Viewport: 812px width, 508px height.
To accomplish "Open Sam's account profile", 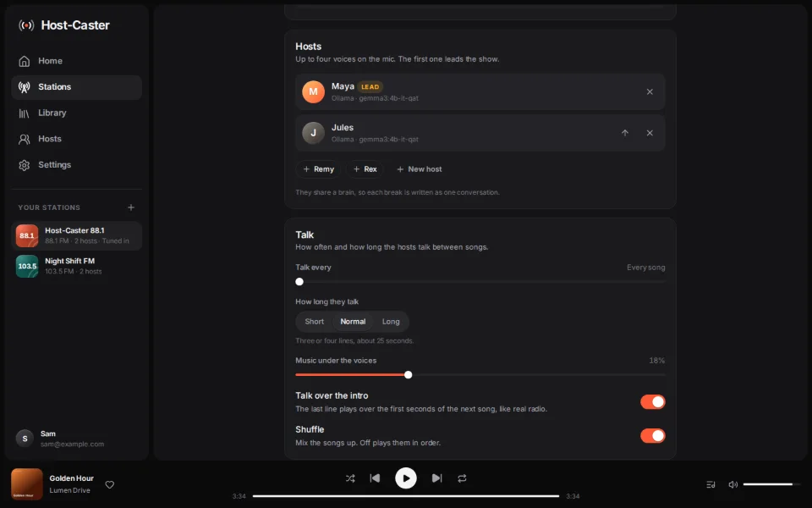I will (x=77, y=439).
